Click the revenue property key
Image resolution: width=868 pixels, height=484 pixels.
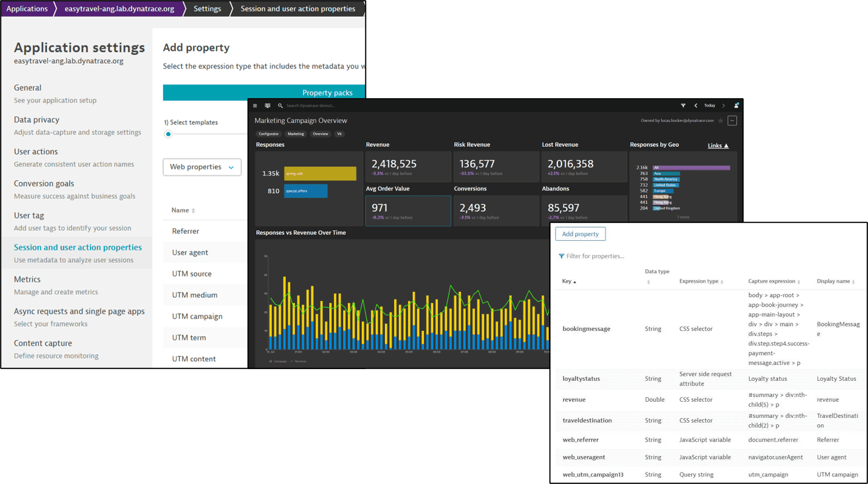(574, 400)
